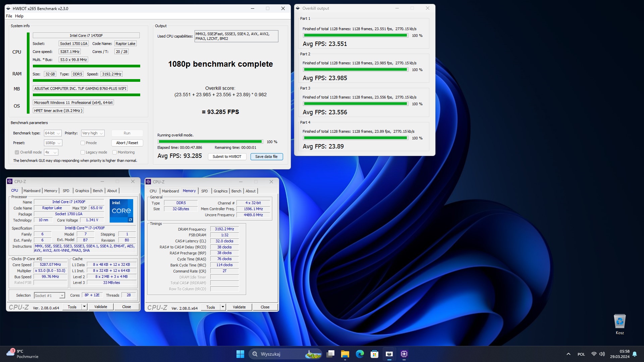This screenshot has height=362, width=644.
Task: Click the Avg FPS: 23.985 text
Action: 325,78
